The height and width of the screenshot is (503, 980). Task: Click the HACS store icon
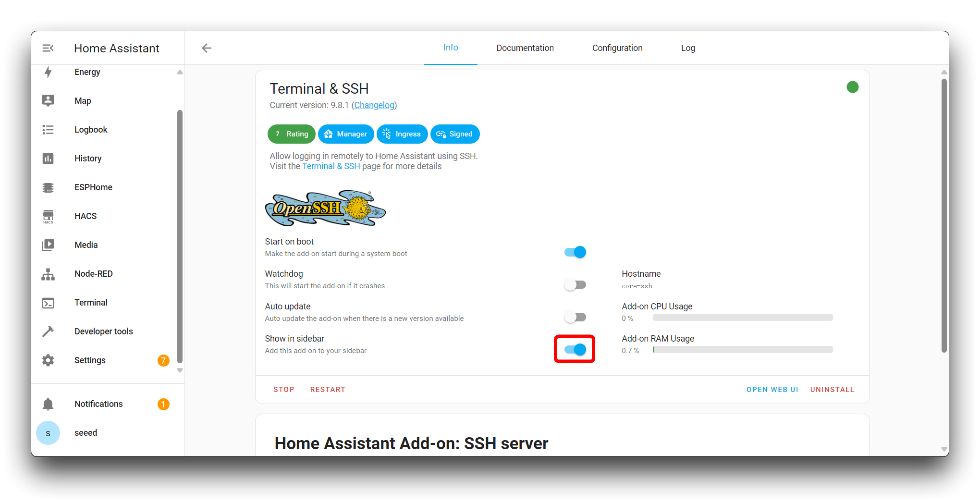[48, 217]
